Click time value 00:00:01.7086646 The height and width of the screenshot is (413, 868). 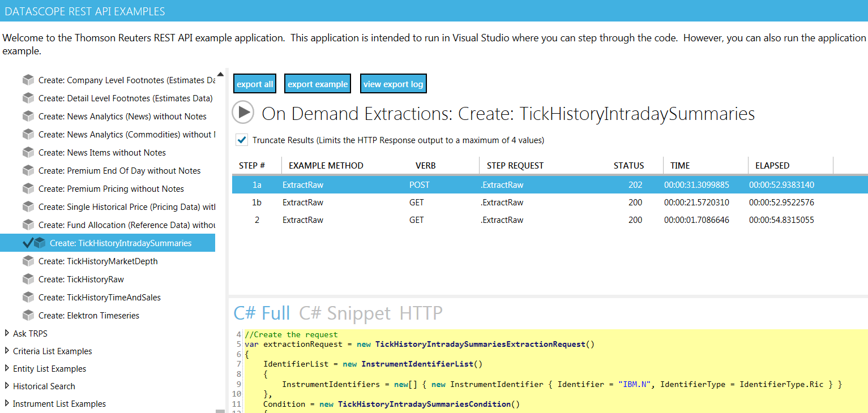pyautogui.click(x=696, y=220)
